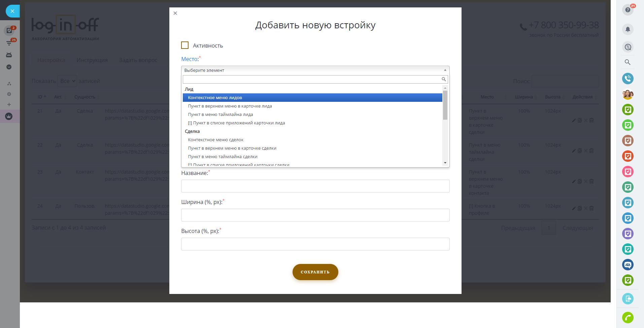Expand left sidebar with chevron-down icon
The width and height of the screenshot is (644, 328).
9,67
